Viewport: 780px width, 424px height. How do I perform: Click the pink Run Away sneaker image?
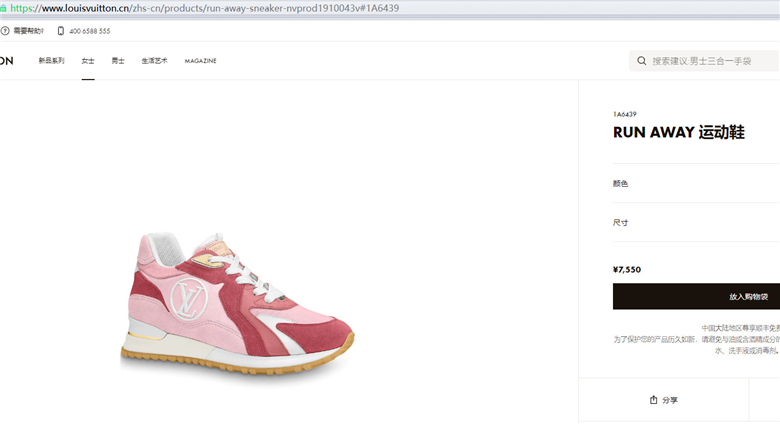click(238, 303)
